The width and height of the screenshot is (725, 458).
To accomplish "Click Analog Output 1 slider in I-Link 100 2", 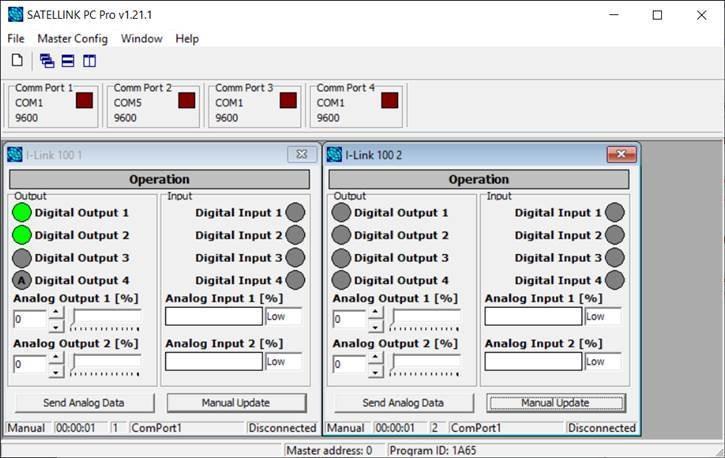I will click(426, 318).
